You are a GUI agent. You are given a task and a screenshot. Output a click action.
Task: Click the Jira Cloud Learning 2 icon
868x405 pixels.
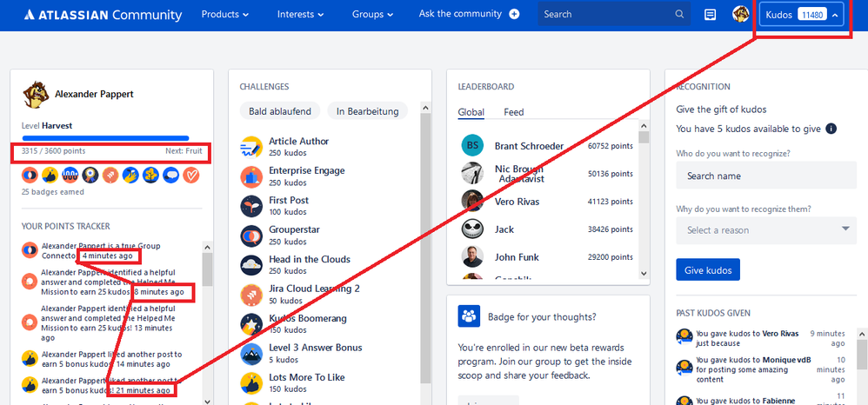pyautogui.click(x=251, y=295)
